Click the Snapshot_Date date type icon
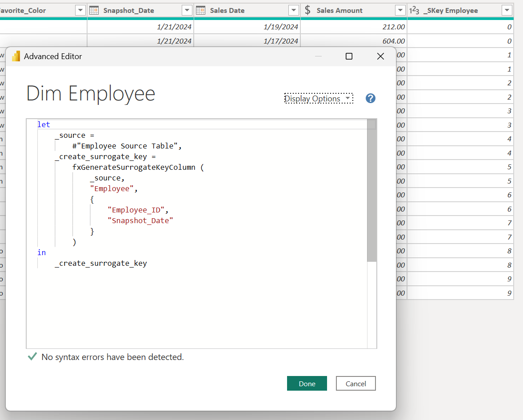Screen dimensions: 523x420 94,10
